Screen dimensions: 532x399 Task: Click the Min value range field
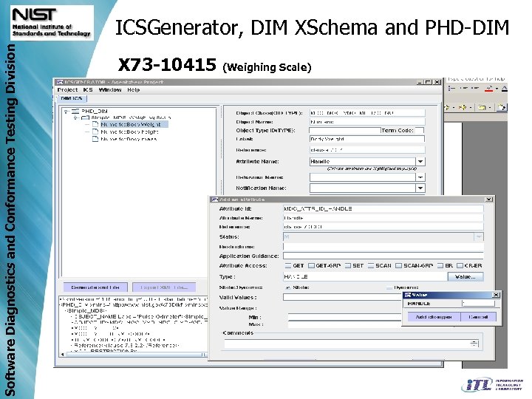pyautogui.click(x=345, y=317)
